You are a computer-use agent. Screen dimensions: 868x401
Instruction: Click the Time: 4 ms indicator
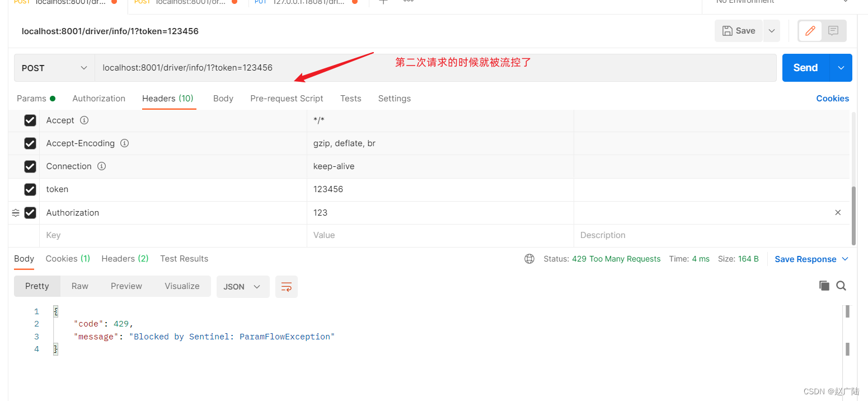[689, 259]
